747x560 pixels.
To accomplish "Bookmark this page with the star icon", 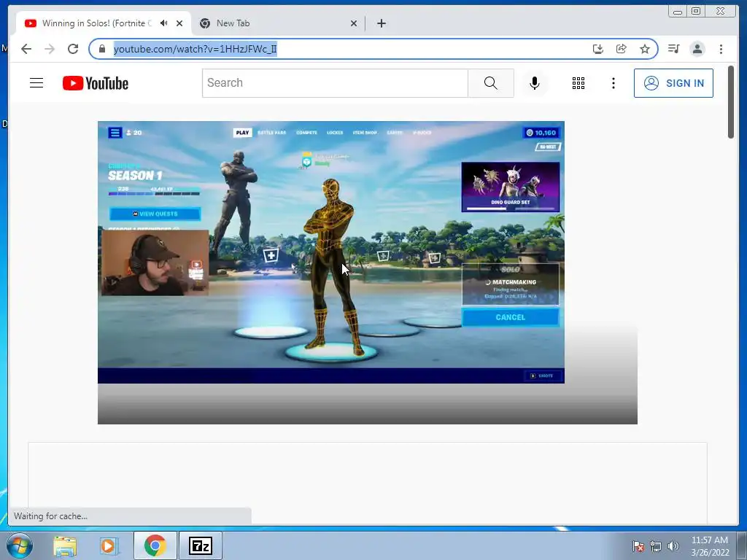I will click(x=645, y=49).
